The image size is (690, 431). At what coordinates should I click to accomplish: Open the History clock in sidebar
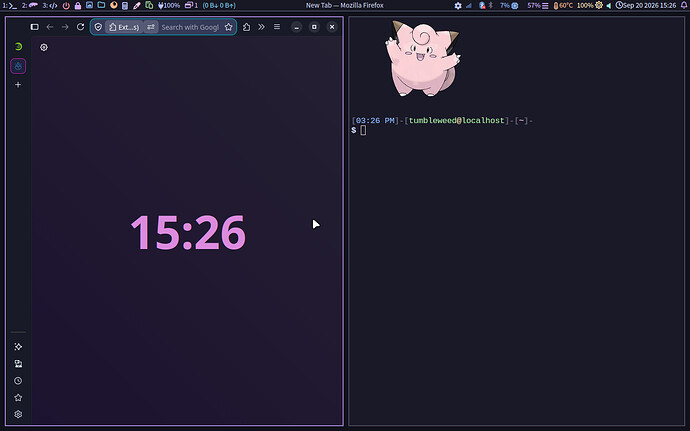pyautogui.click(x=18, y=381)
